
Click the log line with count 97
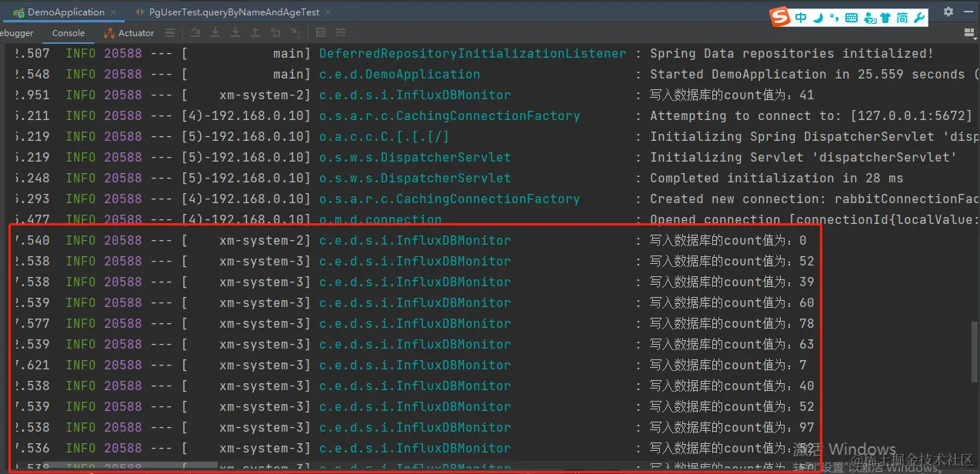[x=490, y=428]
